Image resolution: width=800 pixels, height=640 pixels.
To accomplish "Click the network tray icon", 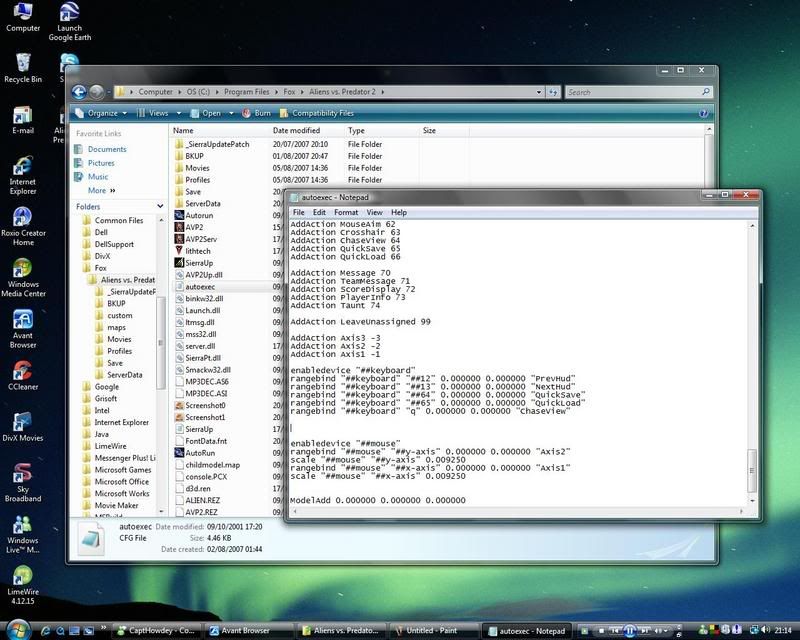I will tap(754, 630).
